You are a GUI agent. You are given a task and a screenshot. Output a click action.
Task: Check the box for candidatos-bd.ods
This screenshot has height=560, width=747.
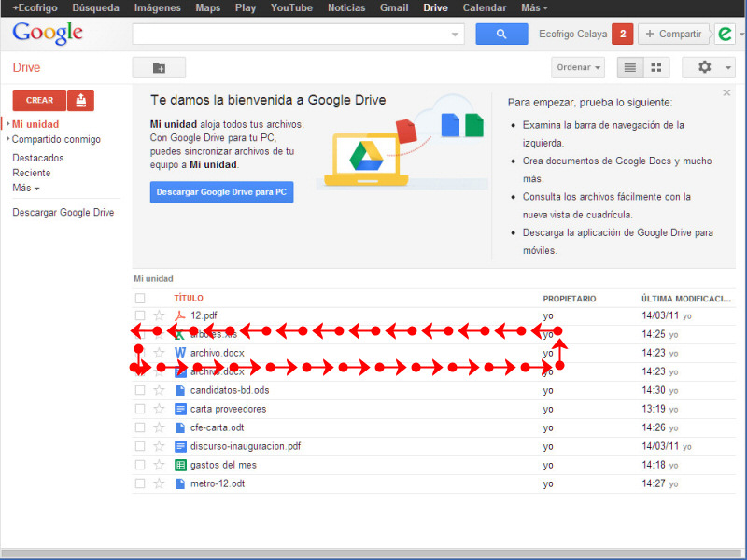(x=140, y=390)
